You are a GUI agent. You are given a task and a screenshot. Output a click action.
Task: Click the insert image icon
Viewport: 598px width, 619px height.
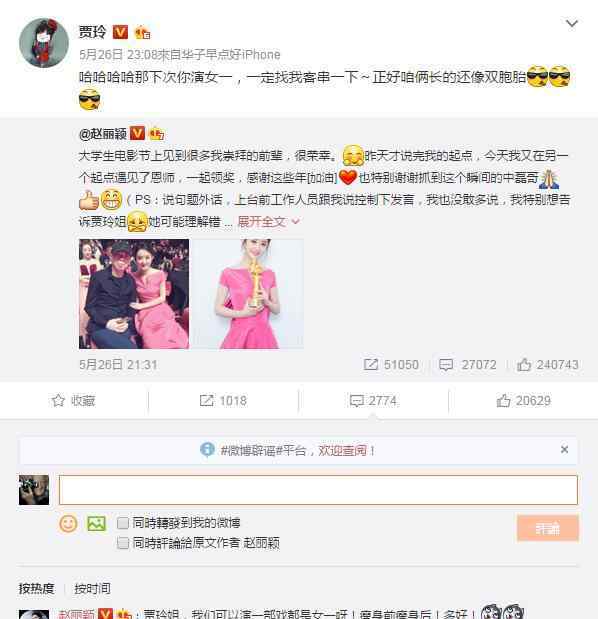click(97, 524)
